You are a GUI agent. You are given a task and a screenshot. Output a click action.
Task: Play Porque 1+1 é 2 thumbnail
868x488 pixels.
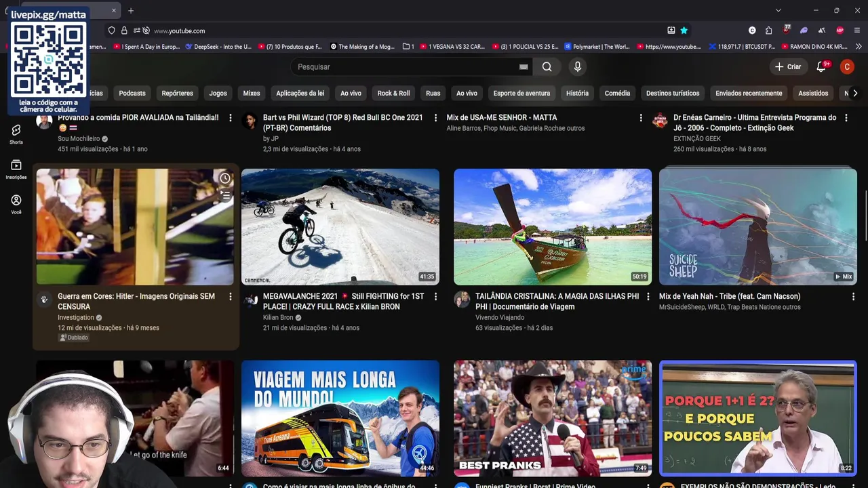pos(758,418)
